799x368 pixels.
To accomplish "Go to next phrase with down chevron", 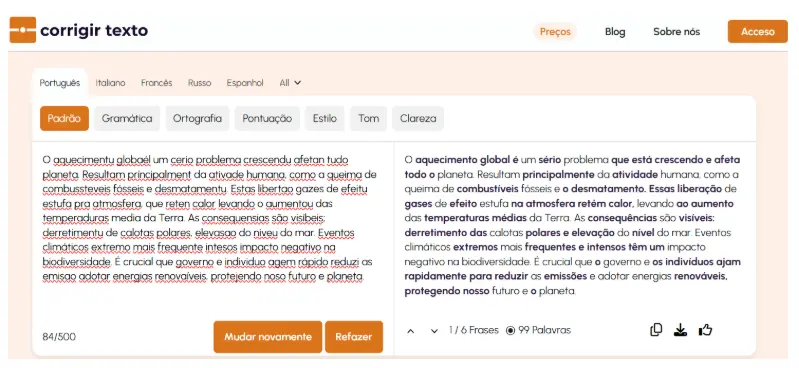I will (x=434, y=331).
